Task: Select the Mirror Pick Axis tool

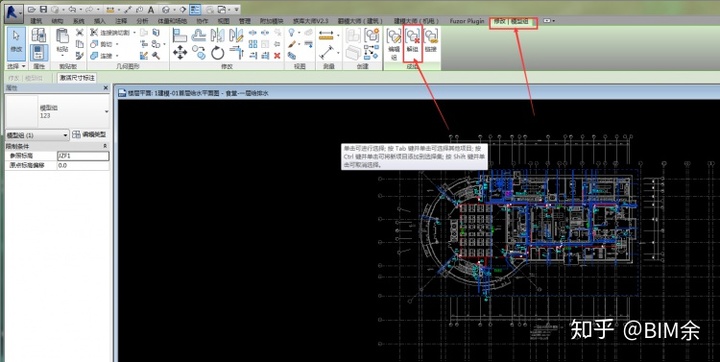Action: (217, 35)
